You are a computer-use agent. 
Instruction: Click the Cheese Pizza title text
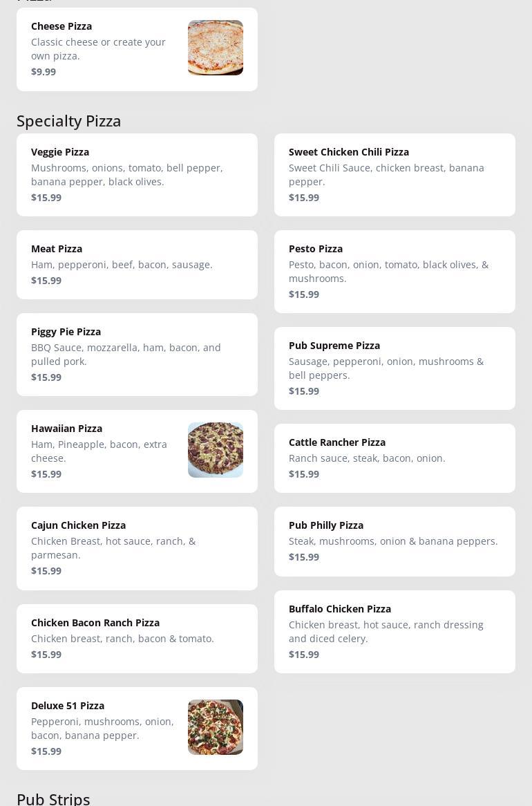pyautogui.click(x=61, y=26)
